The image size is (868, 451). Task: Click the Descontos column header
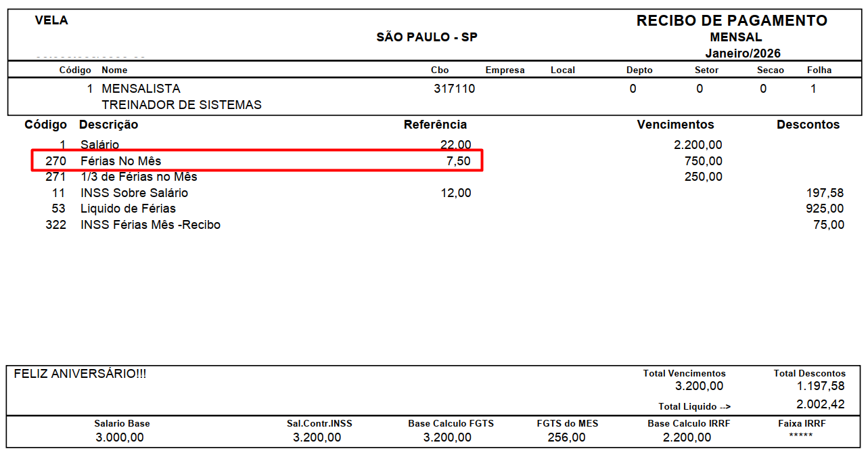pos(808,125)
